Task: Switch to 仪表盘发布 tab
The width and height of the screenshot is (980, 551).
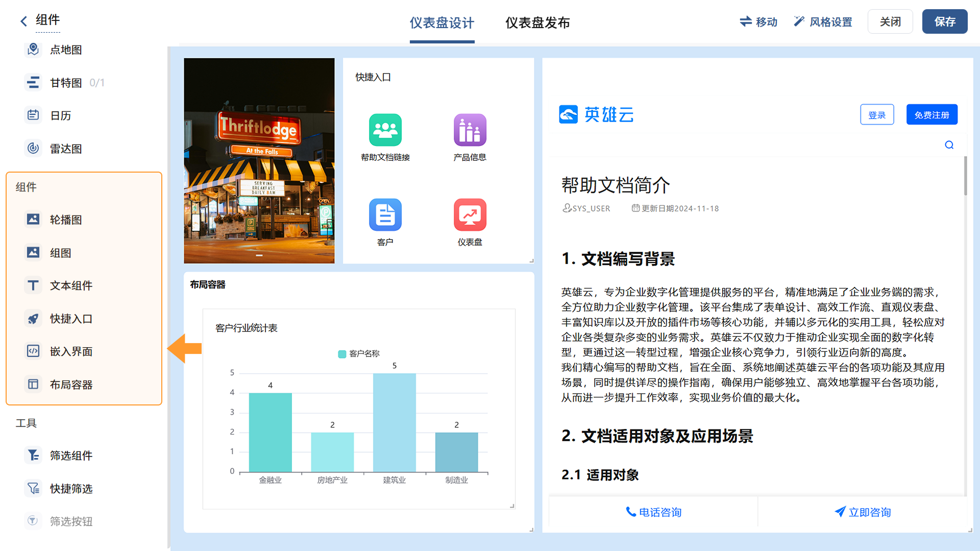Action: [537, 23]
